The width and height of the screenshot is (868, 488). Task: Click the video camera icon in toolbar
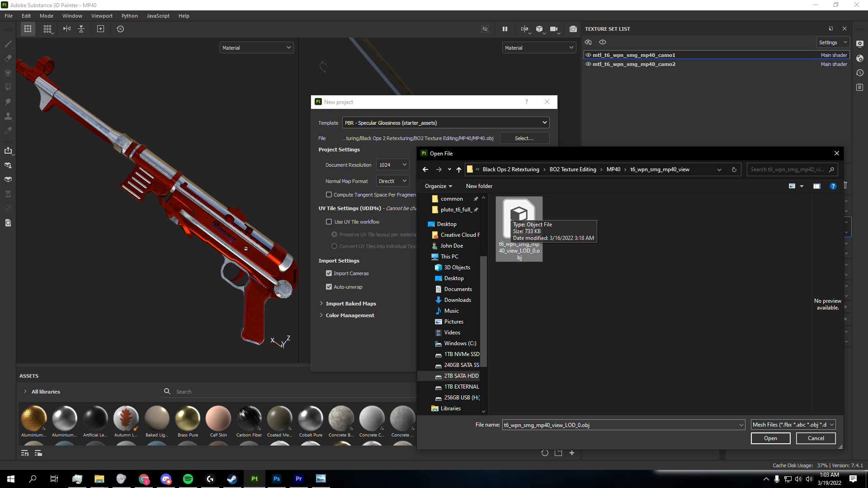554,29
